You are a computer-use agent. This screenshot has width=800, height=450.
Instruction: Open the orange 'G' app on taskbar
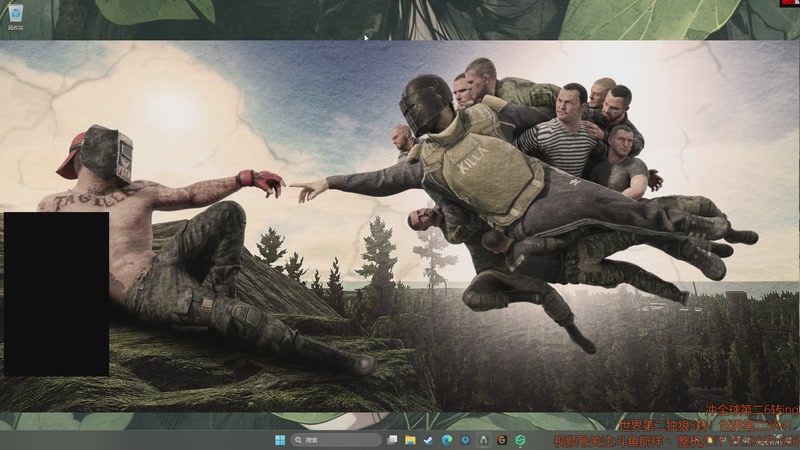coord(502,440)
